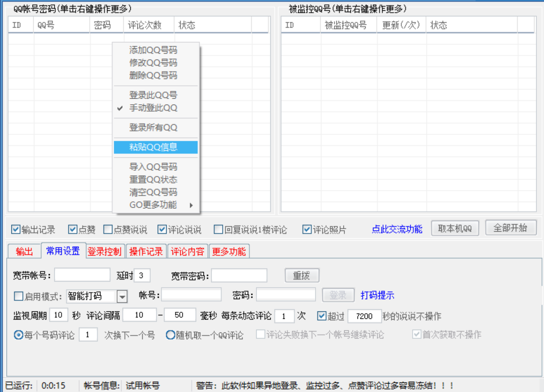Focus 宽带帐号 input field
Viewport: 544px width, 392px height.
click(x=82, y=275)
